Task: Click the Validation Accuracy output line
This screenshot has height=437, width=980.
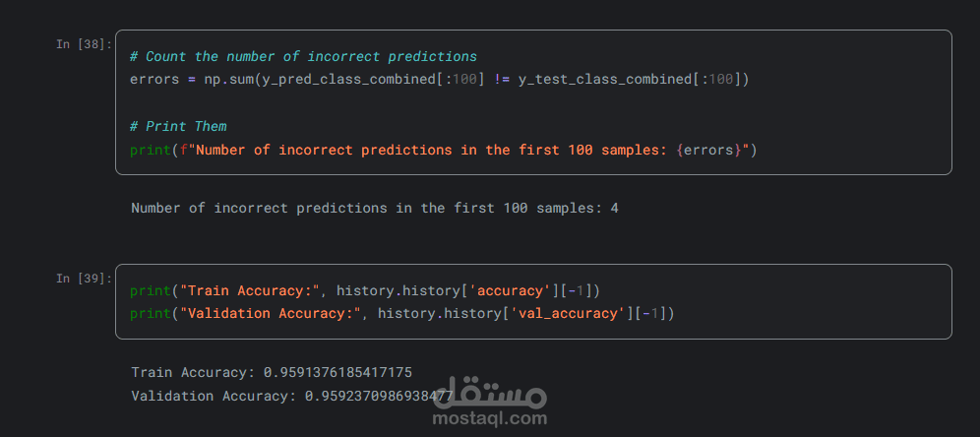Action: click(291, 396)
